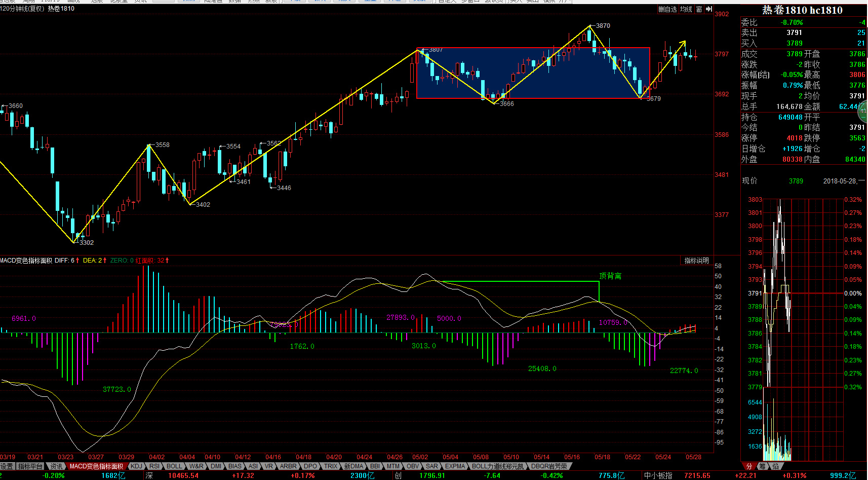Switch to the SAR indicator tab

pyautogui.click(x=432, y=466)
